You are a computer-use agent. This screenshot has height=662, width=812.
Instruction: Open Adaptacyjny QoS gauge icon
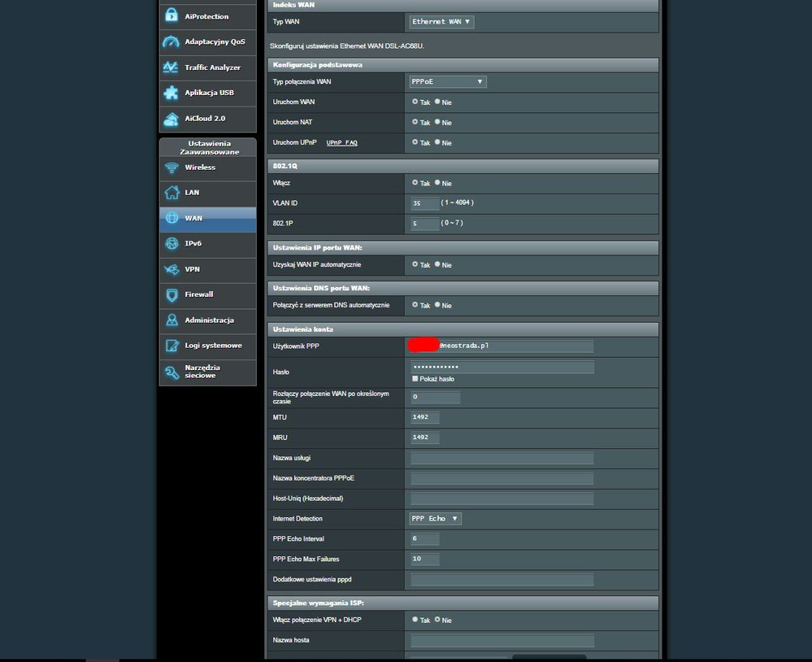[172, 41]
